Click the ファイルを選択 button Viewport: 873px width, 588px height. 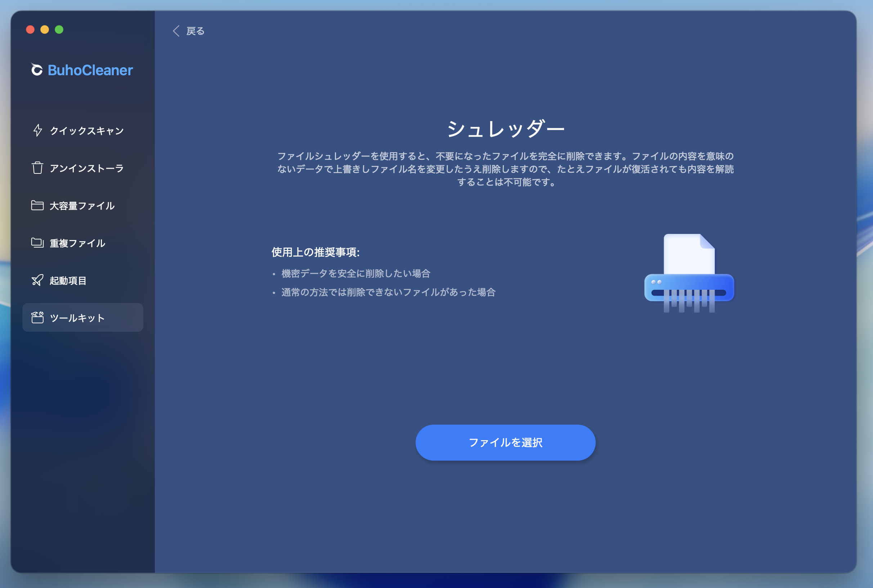505,443
